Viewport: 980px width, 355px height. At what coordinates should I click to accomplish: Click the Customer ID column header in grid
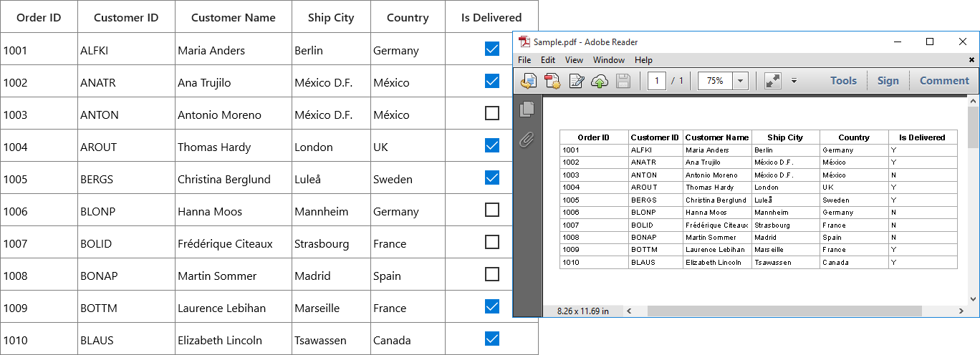tap(126, 17)
